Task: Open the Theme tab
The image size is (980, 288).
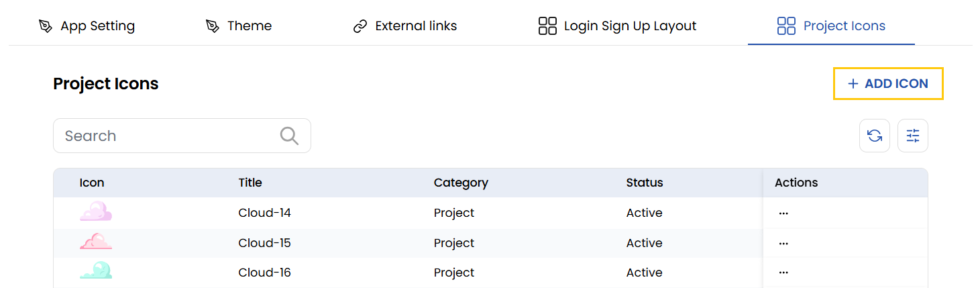Action: [x=239, y=26]
